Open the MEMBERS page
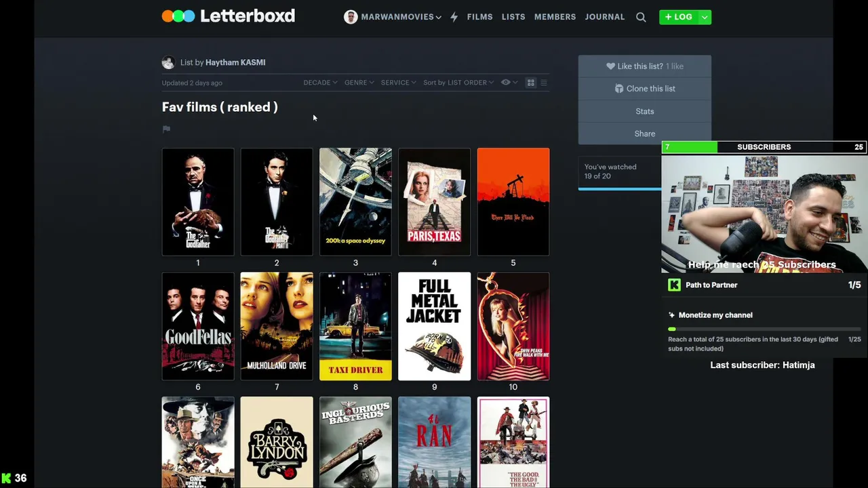The image size is (868, 488). (x=555, y=17)
